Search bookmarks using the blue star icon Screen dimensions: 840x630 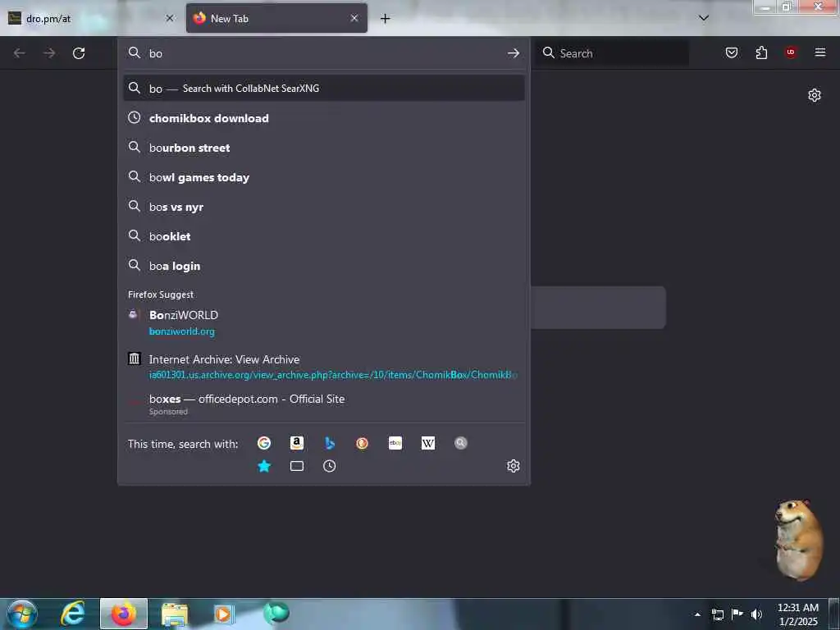tap(264, 466)
